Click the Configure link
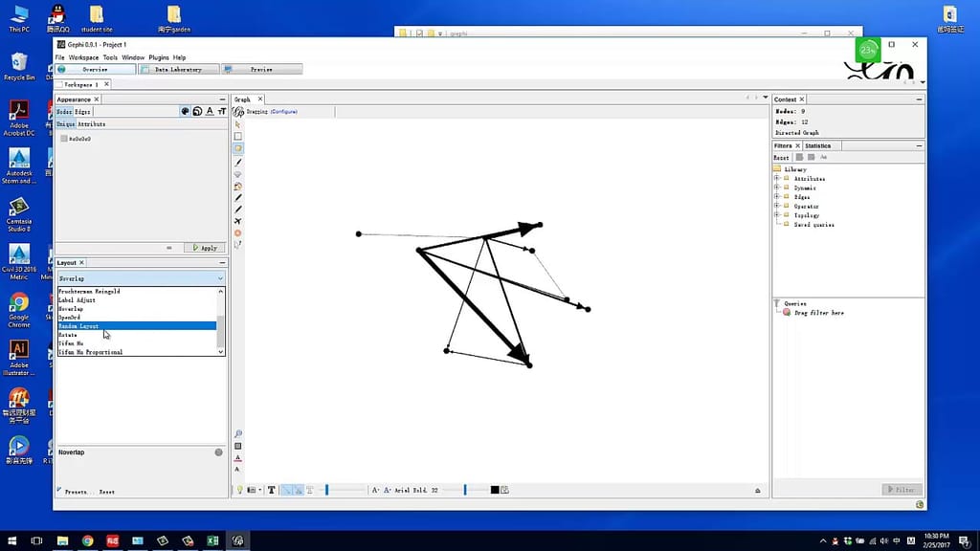This screenshot has width=980, height=551. [283, 111]
